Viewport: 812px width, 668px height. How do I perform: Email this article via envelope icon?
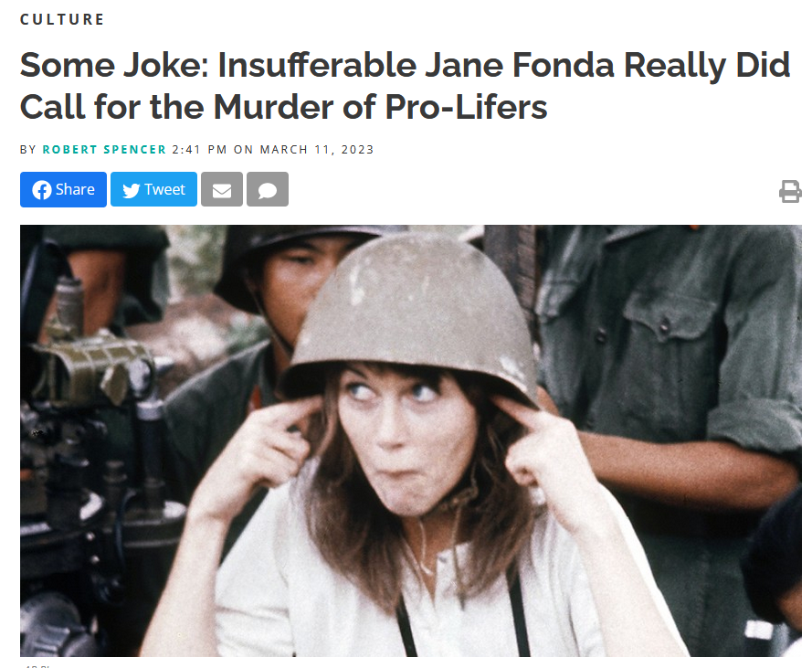222,190
